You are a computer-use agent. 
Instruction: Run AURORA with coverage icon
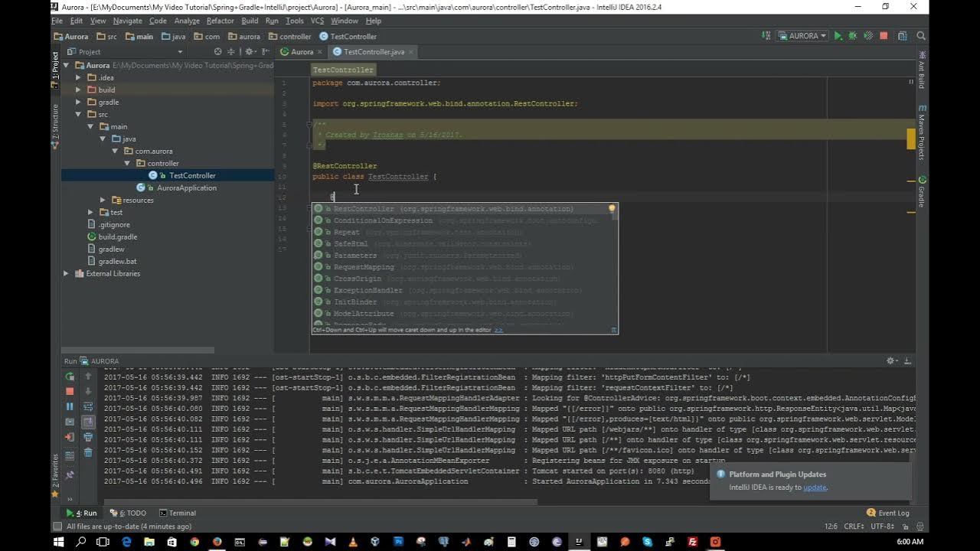click(x=868, y=36)
